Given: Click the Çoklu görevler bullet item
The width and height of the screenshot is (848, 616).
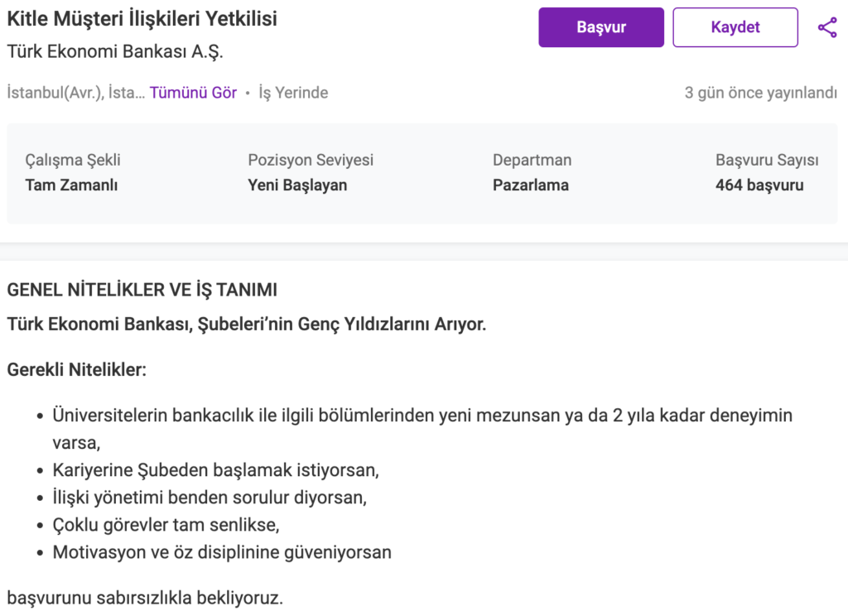Looking at the screenshot, I should 166,525.
